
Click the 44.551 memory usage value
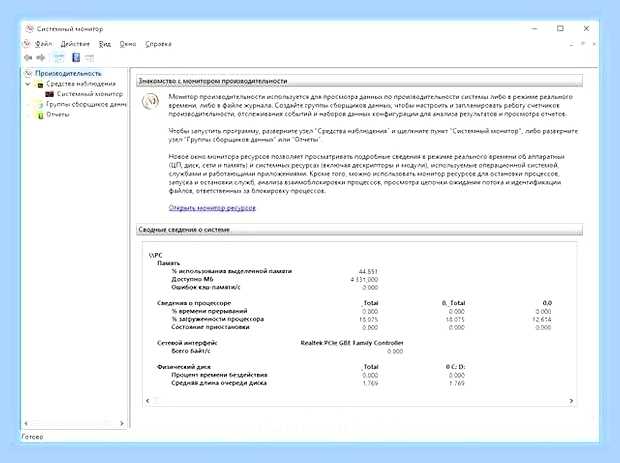tap(369, 272)
